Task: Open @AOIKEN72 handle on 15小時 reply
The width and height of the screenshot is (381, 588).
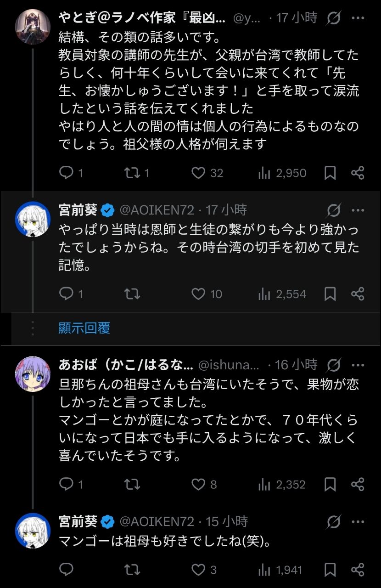Action: [157, 522]
